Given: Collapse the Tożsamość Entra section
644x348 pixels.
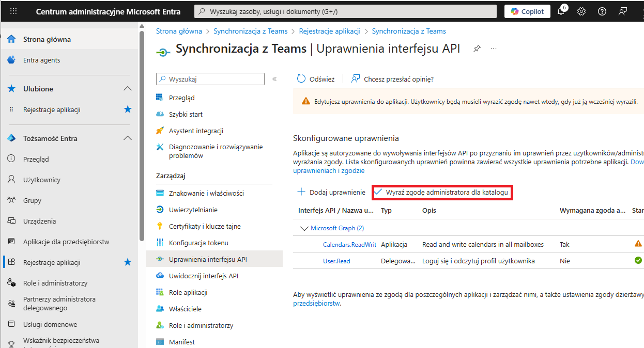Looking at the screenshot, I should tap(128, 138).
